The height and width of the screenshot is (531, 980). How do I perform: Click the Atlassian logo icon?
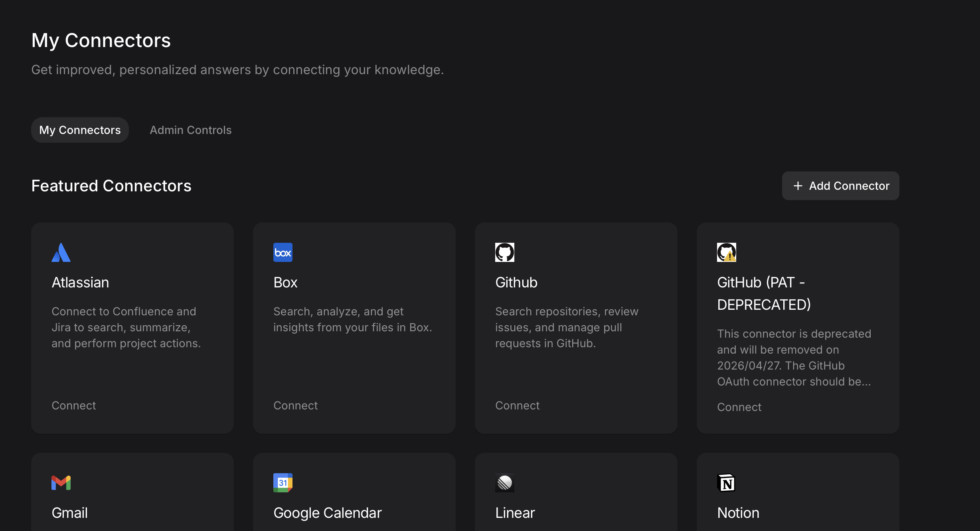click(x=61, y=252)
